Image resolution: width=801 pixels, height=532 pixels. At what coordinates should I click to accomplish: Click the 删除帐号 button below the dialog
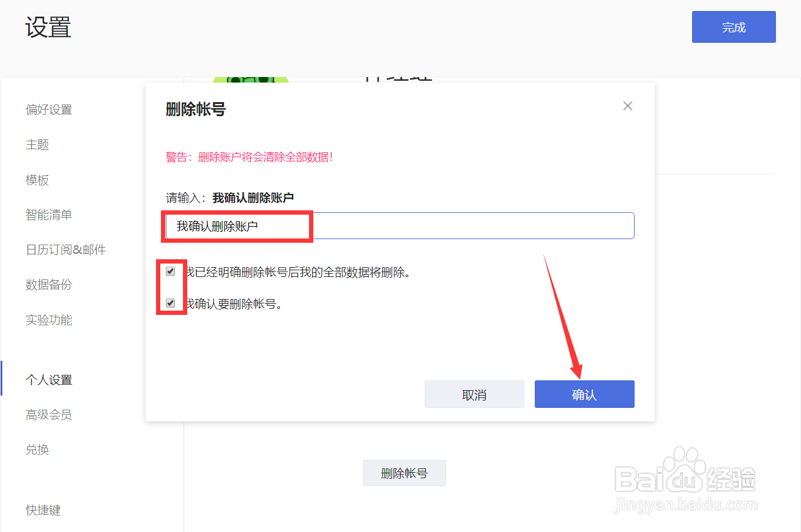[x=404, y=473]
